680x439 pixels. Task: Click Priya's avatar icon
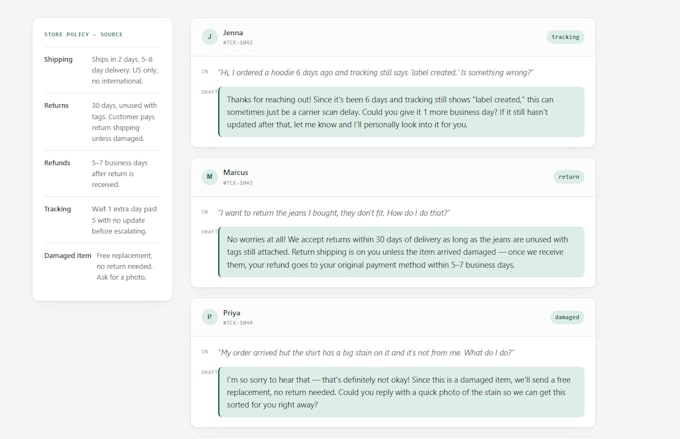209,317
